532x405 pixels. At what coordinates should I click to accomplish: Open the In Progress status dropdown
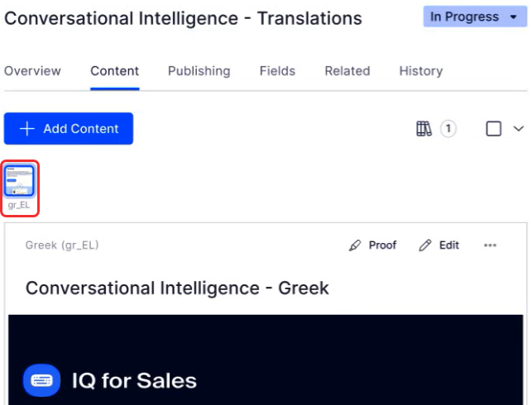click(475, 17)
